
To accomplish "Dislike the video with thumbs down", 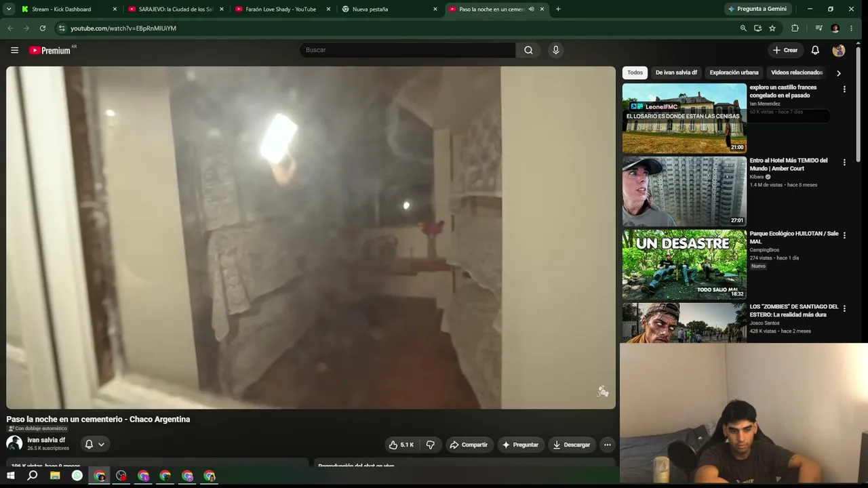I will pyautogui.click(x=430, y=445).
